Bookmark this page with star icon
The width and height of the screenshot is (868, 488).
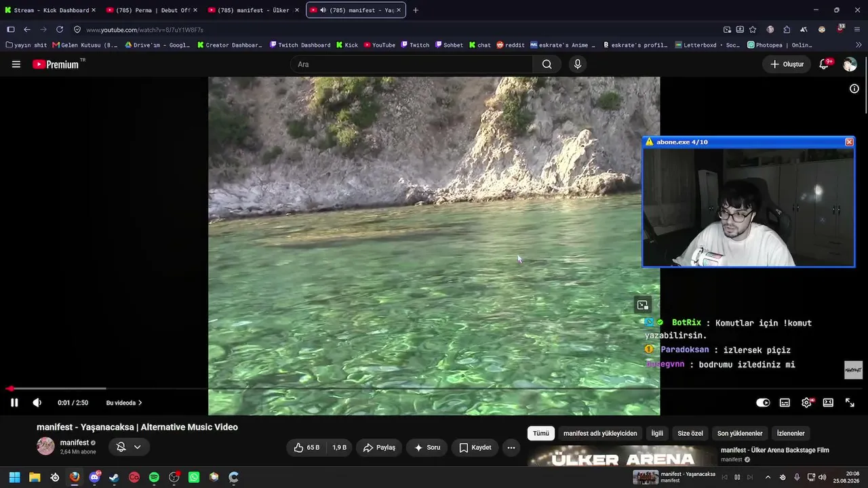click(753, 30)
